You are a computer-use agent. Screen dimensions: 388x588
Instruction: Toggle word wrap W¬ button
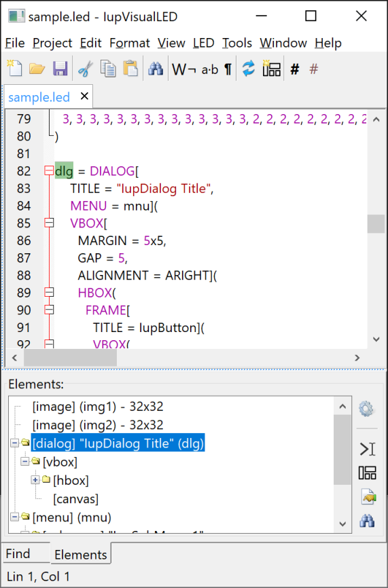click(184, 69)
